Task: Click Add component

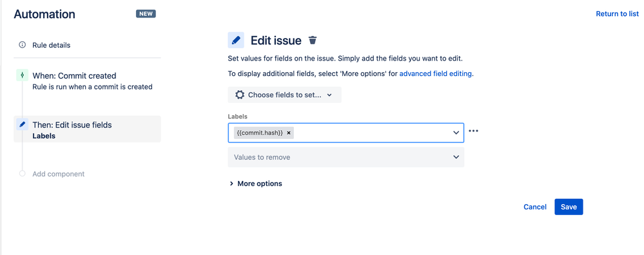Action: [58, 174]
